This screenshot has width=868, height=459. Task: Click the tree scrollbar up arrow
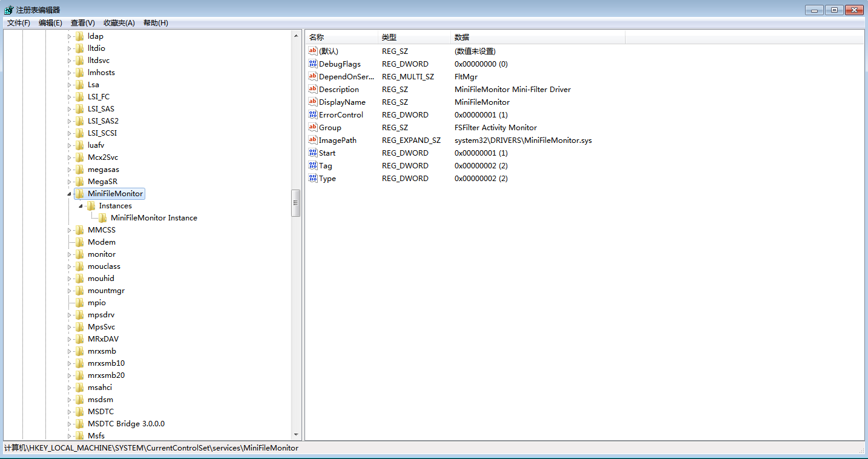point(296,36)
